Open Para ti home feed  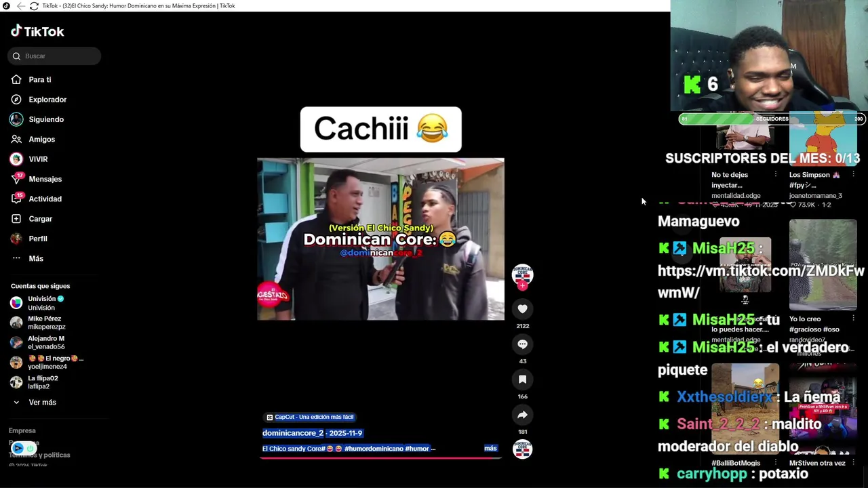[x=39, y=80]
